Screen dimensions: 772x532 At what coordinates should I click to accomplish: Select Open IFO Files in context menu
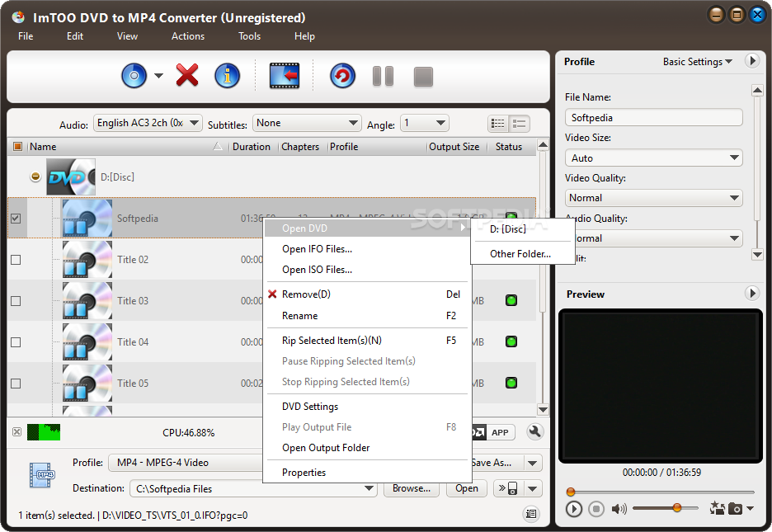tap(367, 249)
